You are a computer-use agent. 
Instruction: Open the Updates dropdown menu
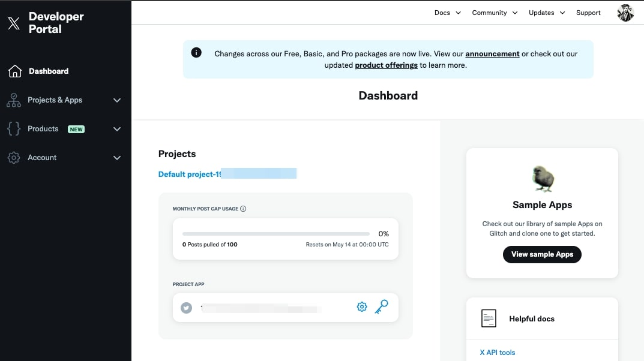tap(547, 13)
